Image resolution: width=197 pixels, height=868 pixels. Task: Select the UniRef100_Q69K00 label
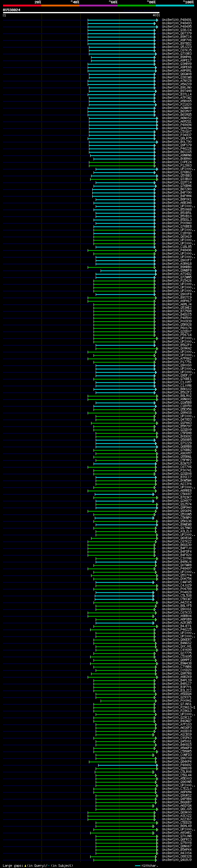point(176,812)
